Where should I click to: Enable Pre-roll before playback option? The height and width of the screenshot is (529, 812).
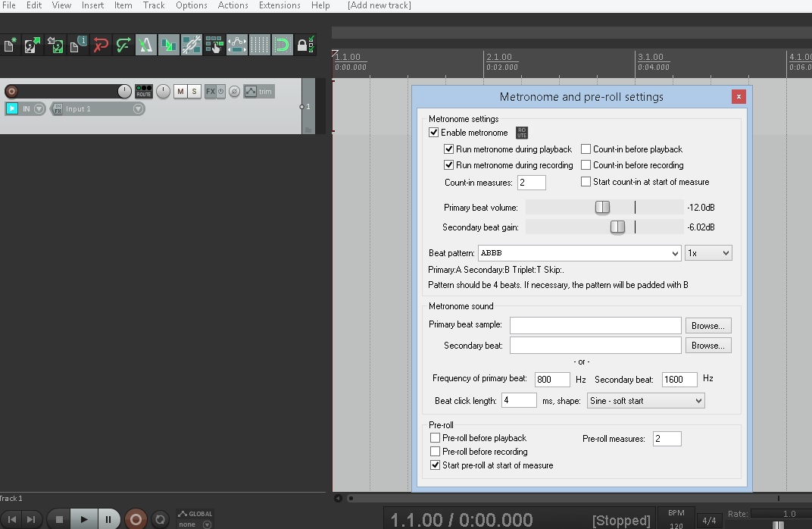(x=435, y=438)
